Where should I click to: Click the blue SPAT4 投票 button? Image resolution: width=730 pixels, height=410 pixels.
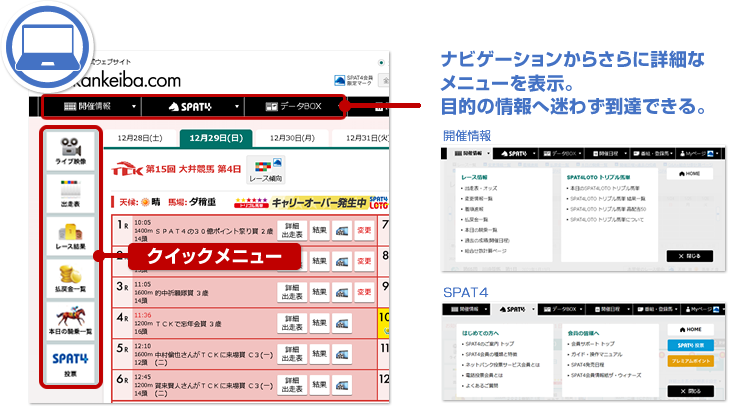690,345
